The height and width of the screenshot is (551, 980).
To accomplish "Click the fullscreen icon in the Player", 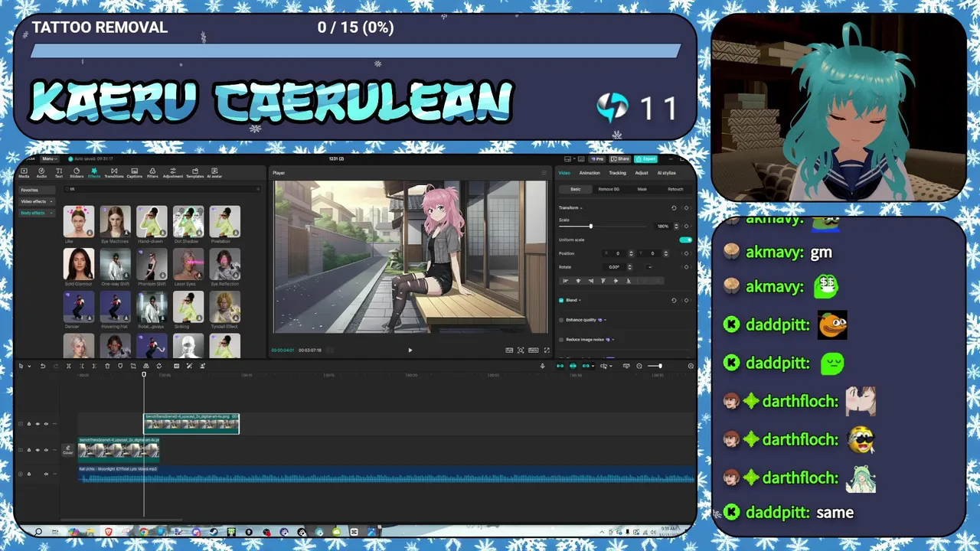I will click(x=547, y=350).
